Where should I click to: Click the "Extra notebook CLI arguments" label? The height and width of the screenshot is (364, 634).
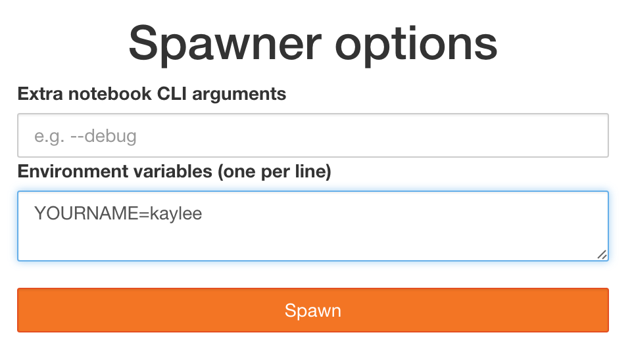click(x=152, y=94)
